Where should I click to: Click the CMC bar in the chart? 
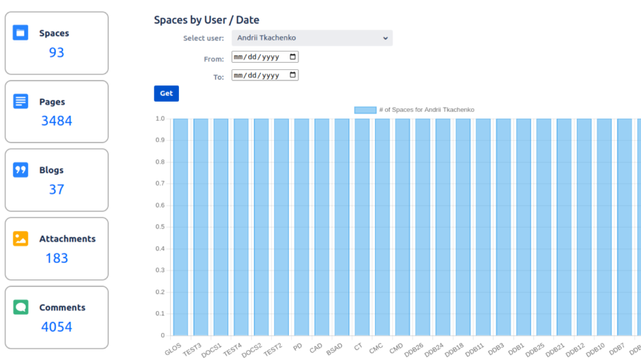tap(382, 227)
